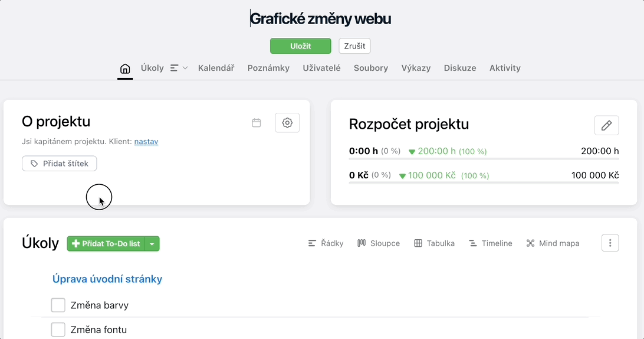Open project settings gear icon
The height and width of the screenshot is (339, 644).
pos(287,123)
